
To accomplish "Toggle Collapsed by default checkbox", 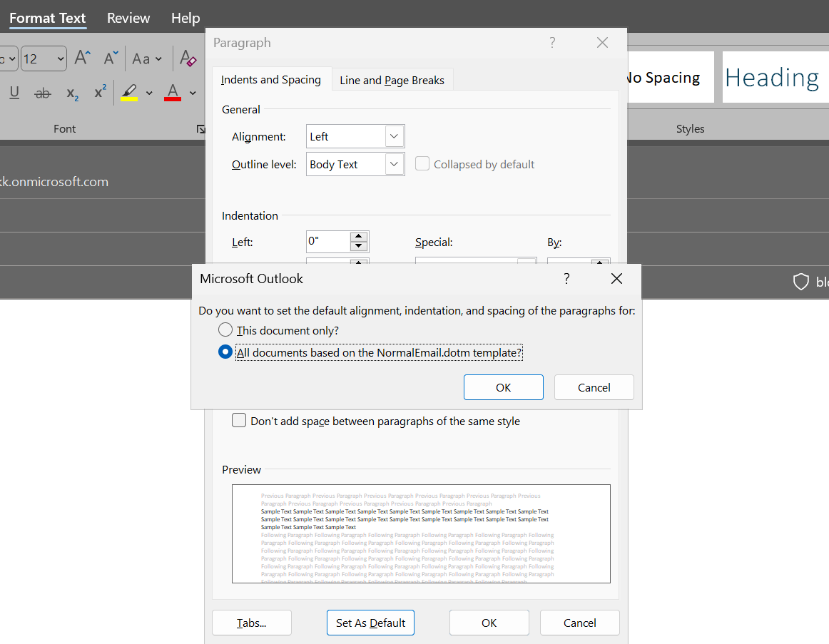I will [x=422, y=164].
